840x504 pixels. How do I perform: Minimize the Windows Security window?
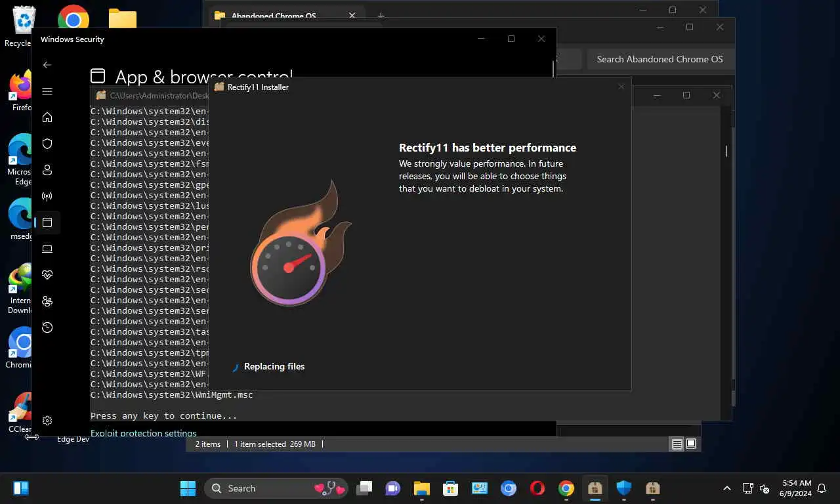point(481,39)
